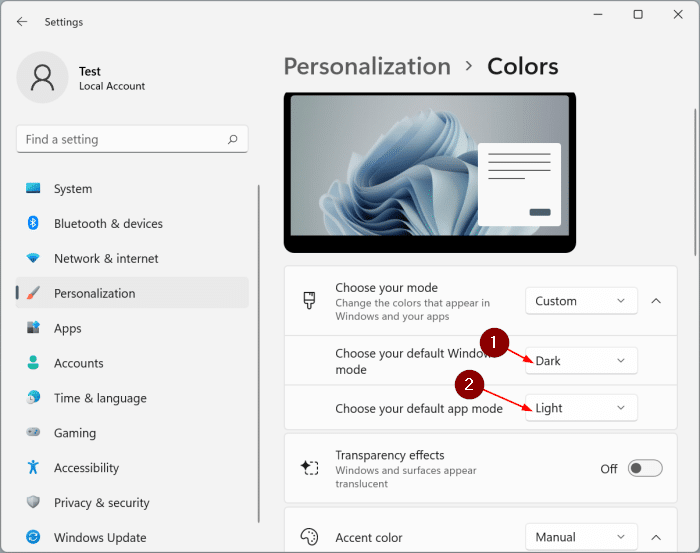This screenshot has width=700, height=553.
Task: Click the Accounts person icon
Action: point(33,362)
